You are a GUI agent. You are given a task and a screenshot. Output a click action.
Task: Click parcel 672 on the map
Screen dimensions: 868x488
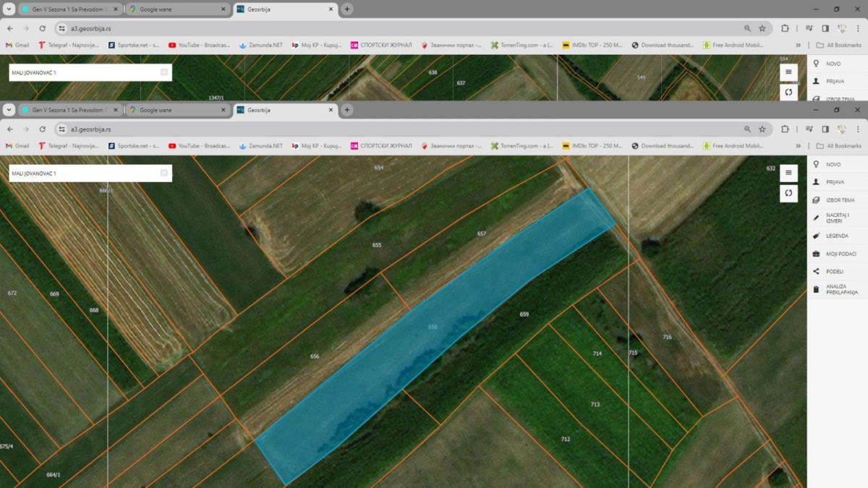[x=12, y=293]
